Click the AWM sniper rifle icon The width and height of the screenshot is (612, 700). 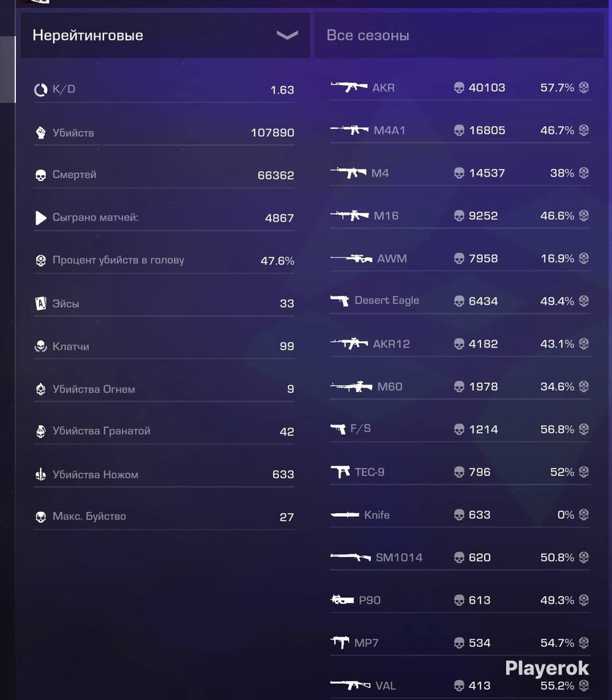351,258
